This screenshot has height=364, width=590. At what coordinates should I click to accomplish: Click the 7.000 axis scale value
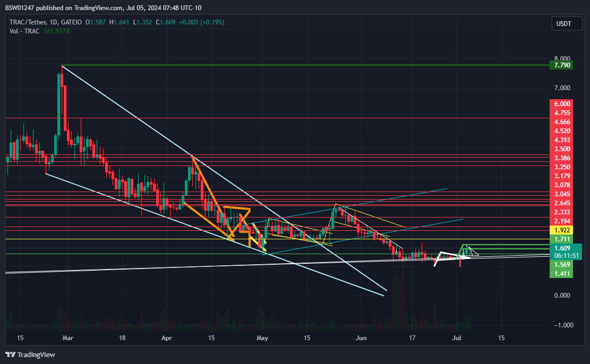pos(562,88)
